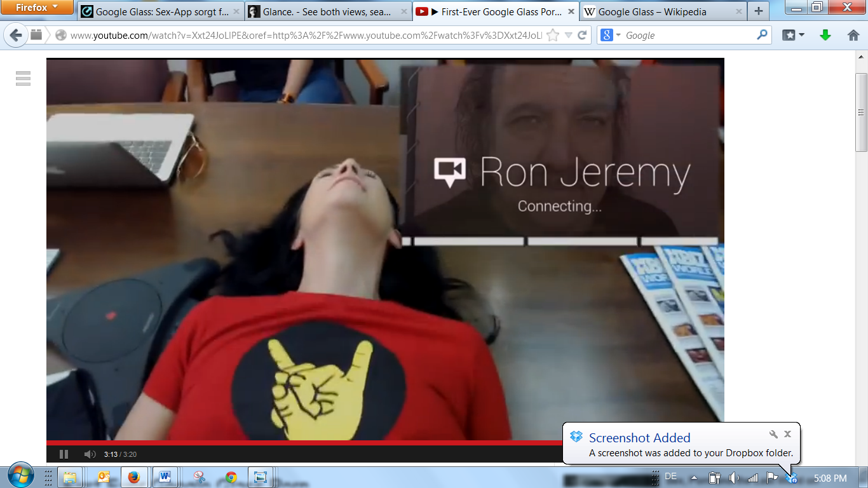The height and width of the screenshot is (488, 868).
Task: Pause the YouTube video
Action: pos(64,454)
